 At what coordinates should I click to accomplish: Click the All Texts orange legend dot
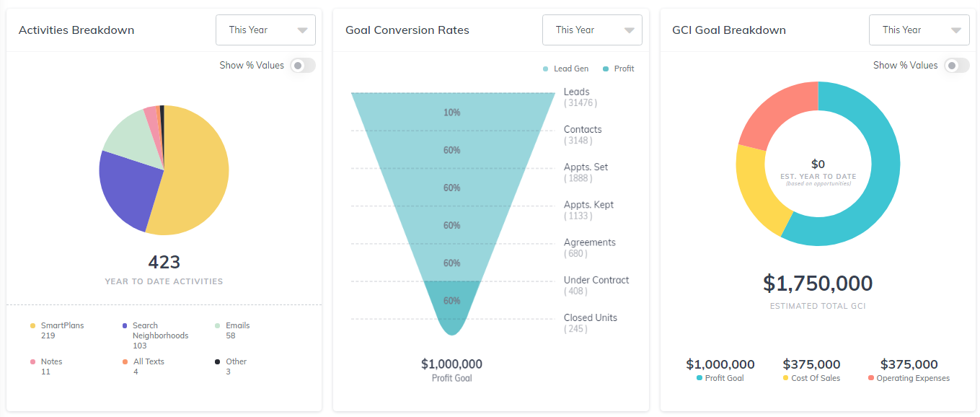125,362
